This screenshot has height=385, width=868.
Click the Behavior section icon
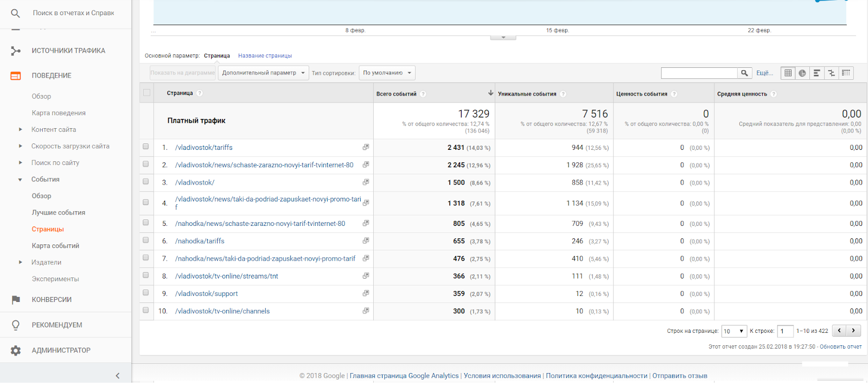pos(16,75)
